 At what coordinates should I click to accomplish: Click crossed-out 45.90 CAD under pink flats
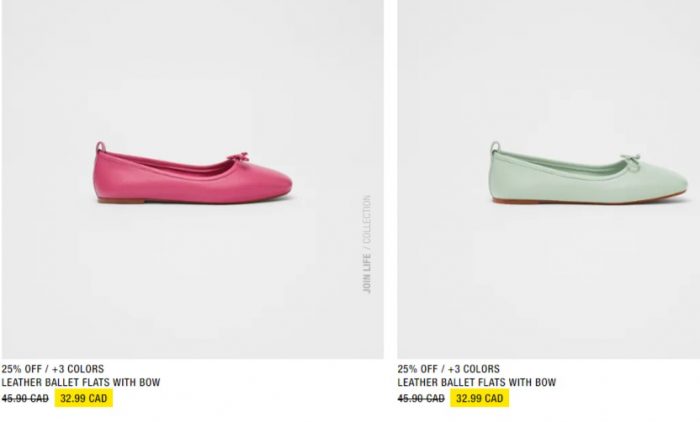tap(25, 398)
